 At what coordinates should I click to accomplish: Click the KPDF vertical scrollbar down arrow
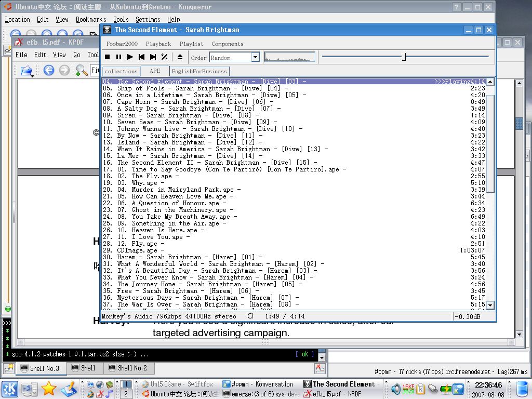point(519,335)
